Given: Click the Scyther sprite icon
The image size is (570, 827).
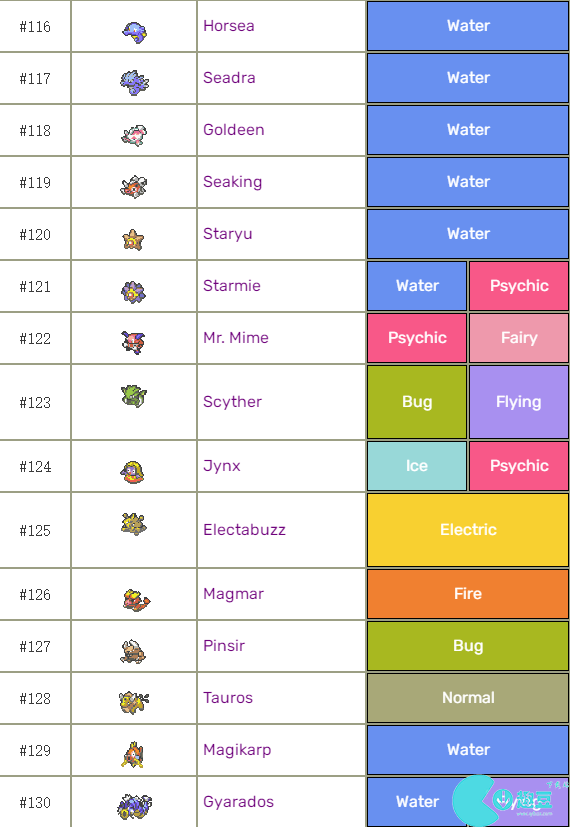Looking at the screenshot, I should point(134,396).
